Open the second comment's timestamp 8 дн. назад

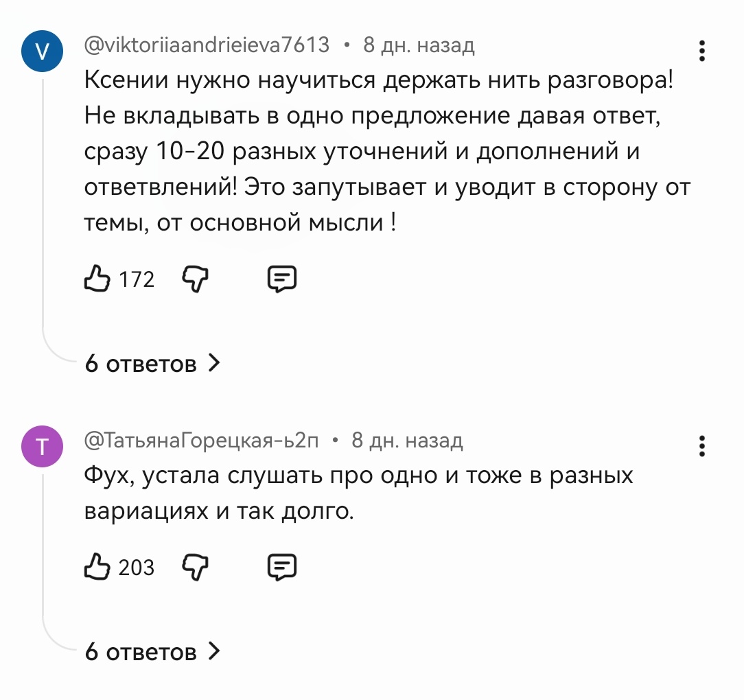tap(406, 441)
